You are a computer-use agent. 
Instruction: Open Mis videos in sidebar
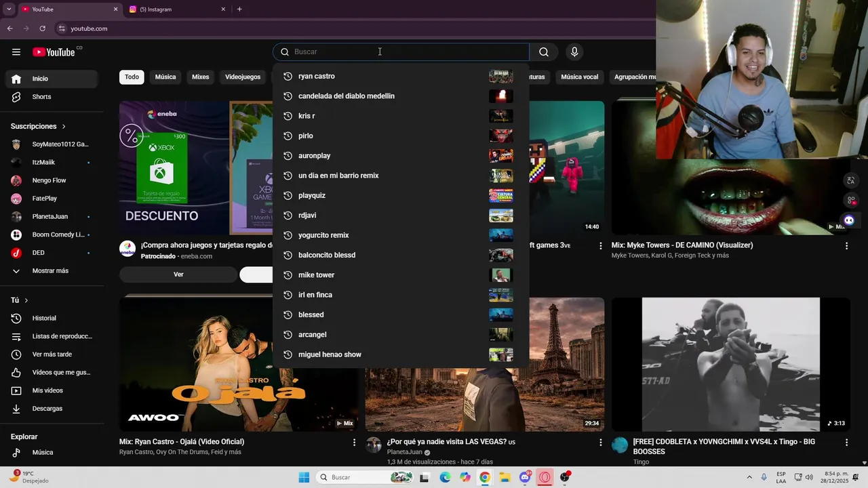52,390
